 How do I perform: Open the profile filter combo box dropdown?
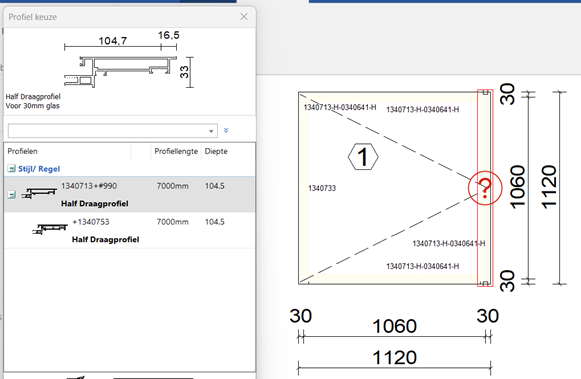(x=211, y=131)
